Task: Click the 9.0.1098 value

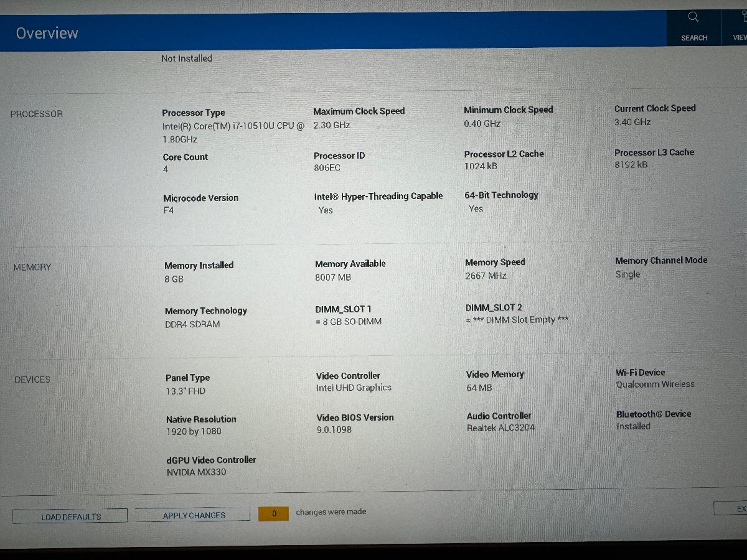Action: click(x=334, y=430)
